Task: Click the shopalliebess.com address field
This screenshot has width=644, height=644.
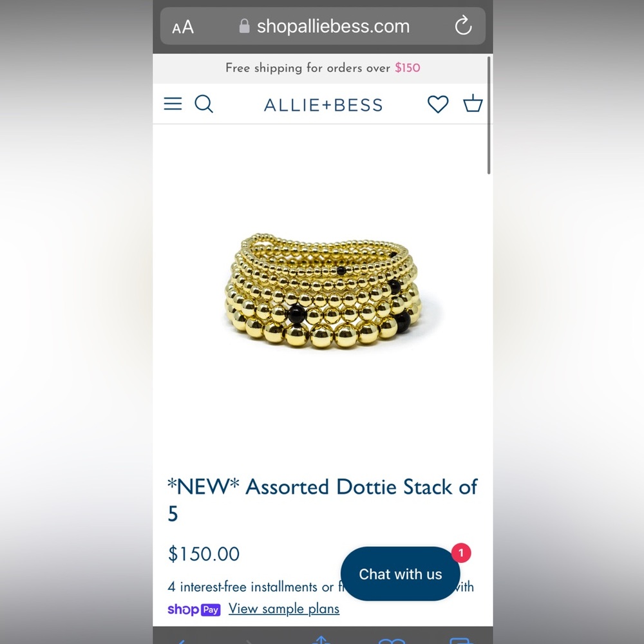Action: [x=323, y=26]
